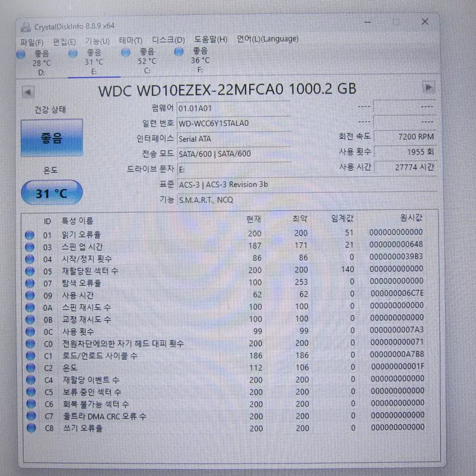Click the power on hours value 27774 시간
Screen dimensions: 476x476
405,167
